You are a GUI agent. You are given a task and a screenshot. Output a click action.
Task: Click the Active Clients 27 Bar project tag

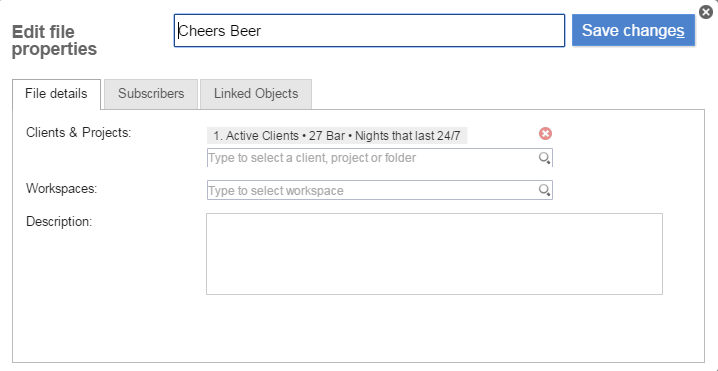(x=337, y=136)
